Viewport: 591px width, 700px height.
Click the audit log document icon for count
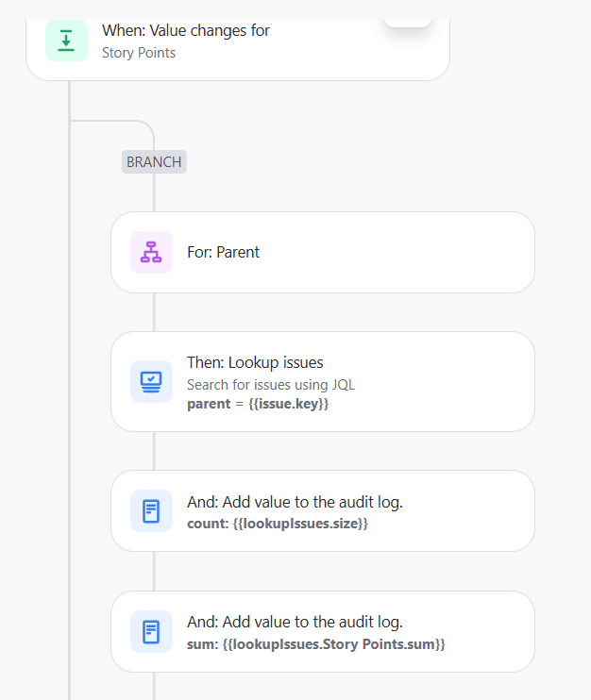click(151, 510)
